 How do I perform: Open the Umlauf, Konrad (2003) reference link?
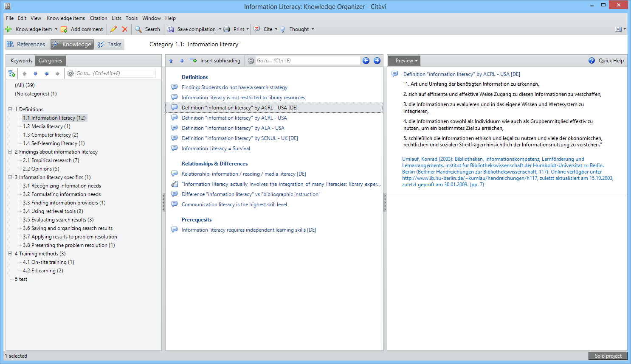click(507, 172)
